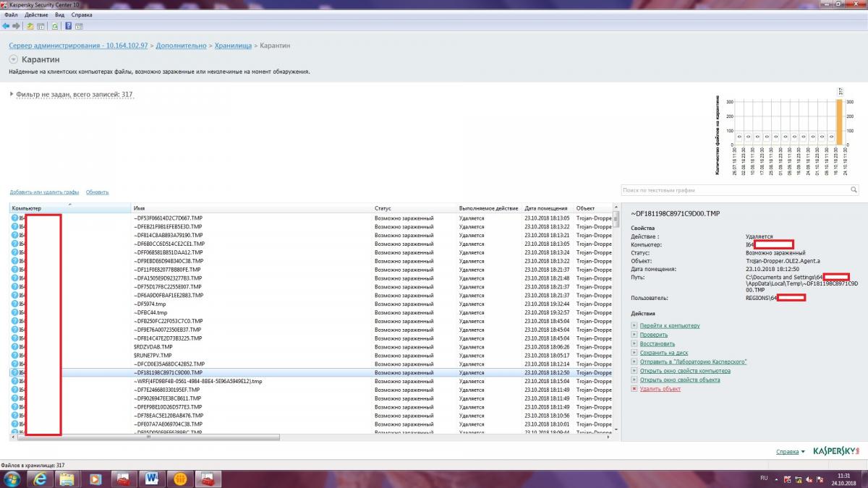Screen dimensions: 868x488
Task: Click the search magnifier icon in the search box
Action: coord(854,190)
